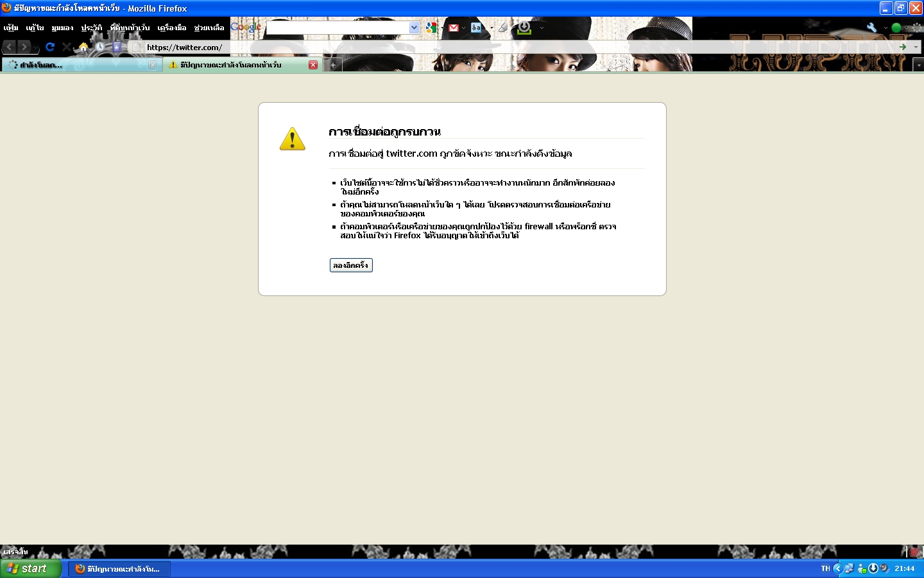Click the green download toolbar icon
The height and width of the screenshot is (578, 924).
(x=524, y=28)
